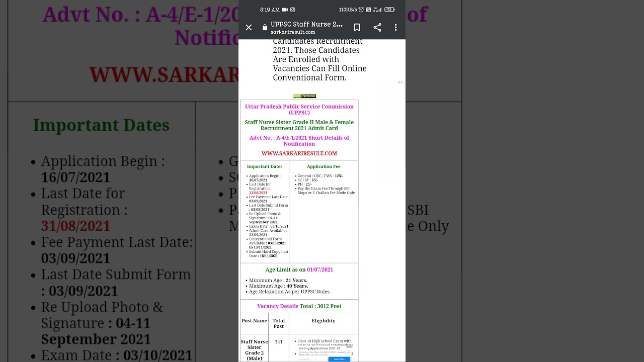The width and height of the screenshot is (644, 362).
Task: Select the Conventional Form paragraph text
Action: coord(319,59)
